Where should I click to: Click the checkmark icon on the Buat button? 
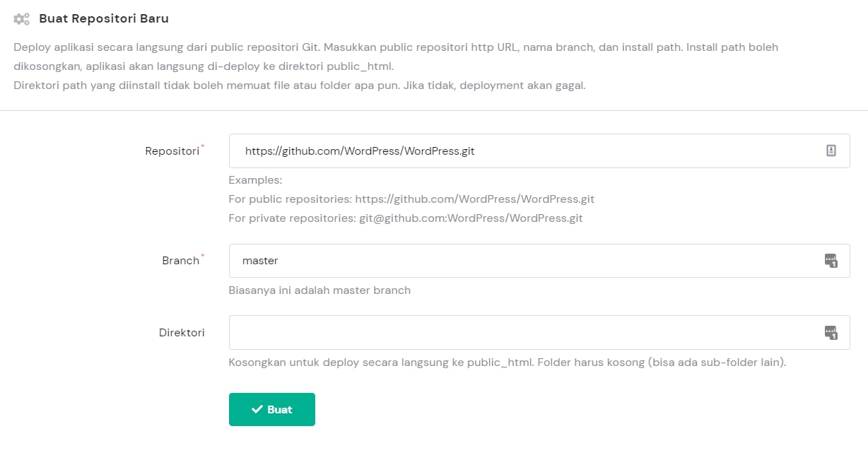[257, 410]
